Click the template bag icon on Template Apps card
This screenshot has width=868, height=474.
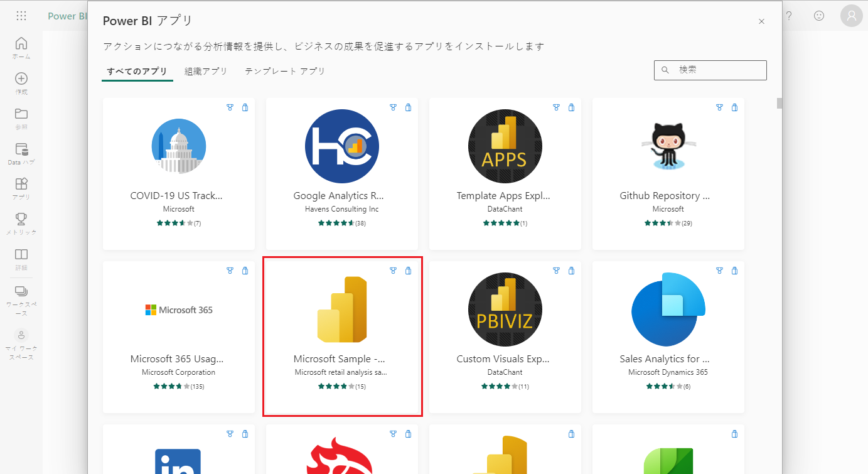point(571,107)
